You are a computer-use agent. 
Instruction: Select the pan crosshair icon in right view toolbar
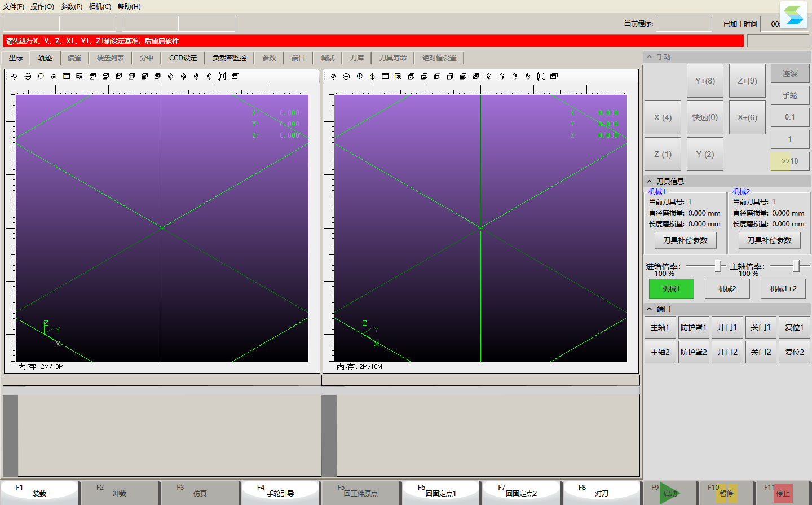coord(372,76)
